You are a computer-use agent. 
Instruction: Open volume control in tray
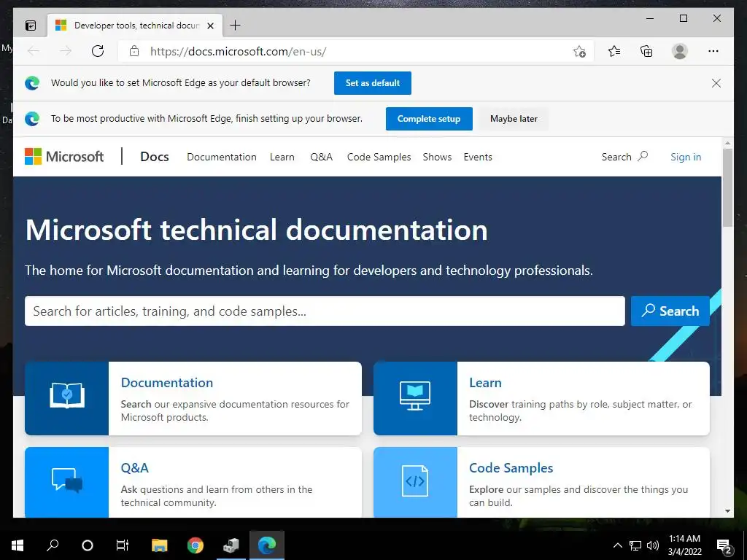pos(653,545)
